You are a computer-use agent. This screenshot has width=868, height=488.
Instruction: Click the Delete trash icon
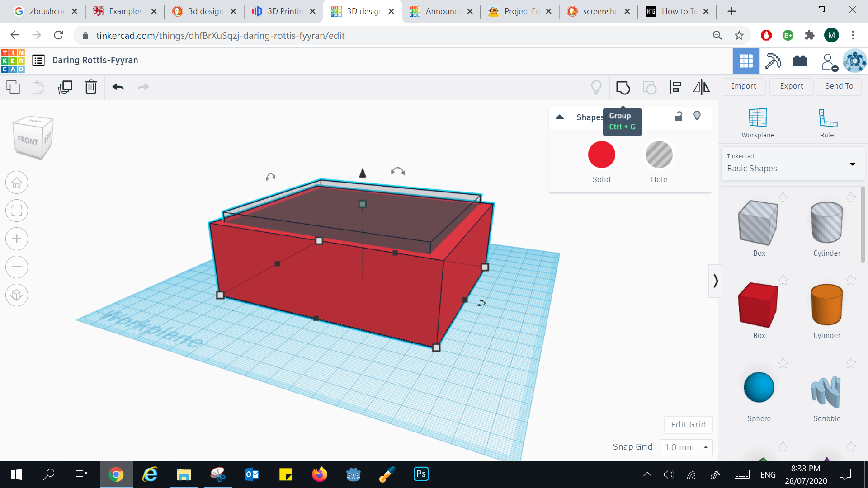pos(91,87)
